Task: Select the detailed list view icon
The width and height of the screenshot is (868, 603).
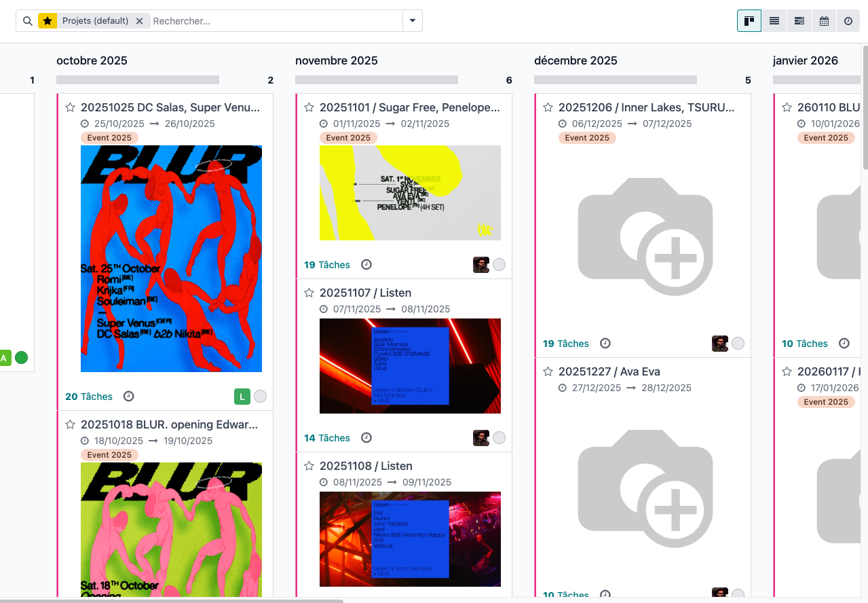Action: click(x=799, y=20)
